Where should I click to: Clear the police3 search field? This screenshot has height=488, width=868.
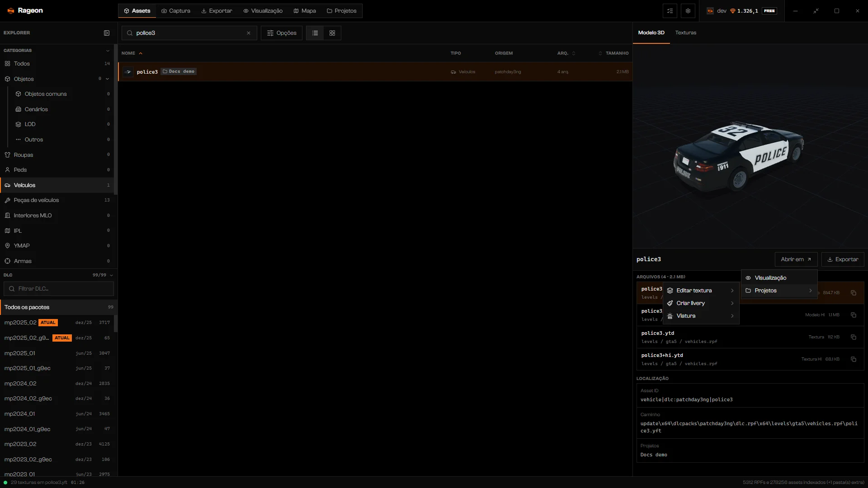pos(249,33)
